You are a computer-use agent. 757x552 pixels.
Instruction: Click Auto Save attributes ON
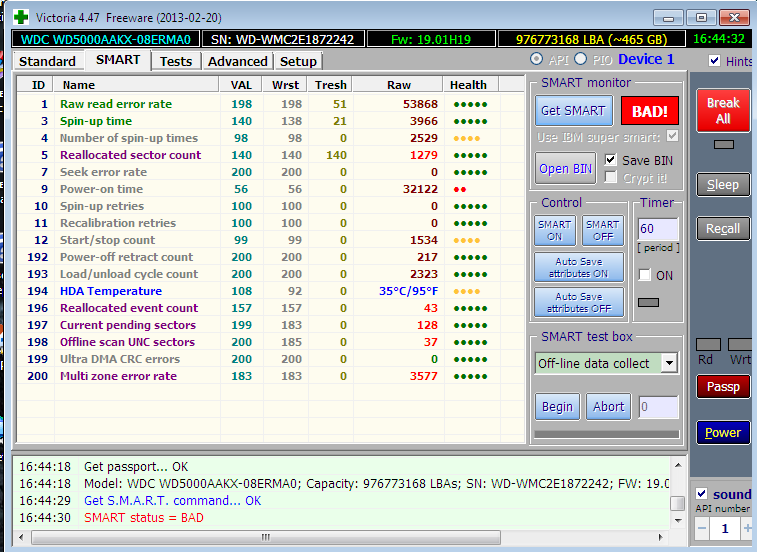(578, 268)
